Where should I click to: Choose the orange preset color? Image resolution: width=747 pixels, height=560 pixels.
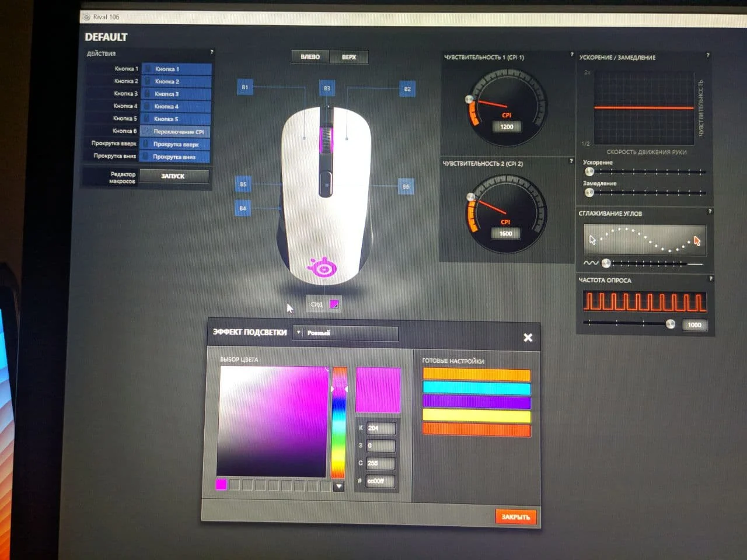pyautogui.click(x=476, y=374)
